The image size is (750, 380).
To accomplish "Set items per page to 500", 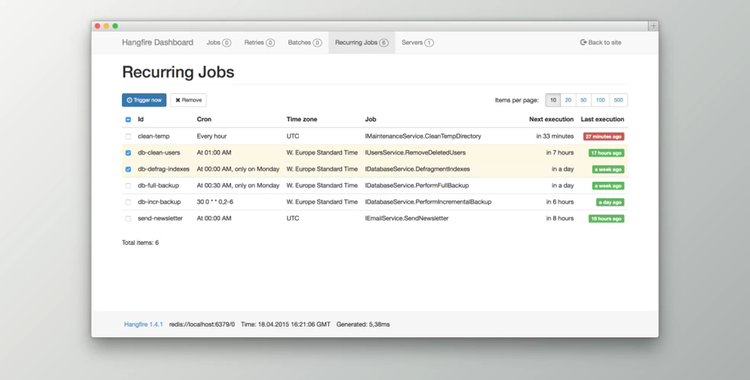I will coord(618,100).
